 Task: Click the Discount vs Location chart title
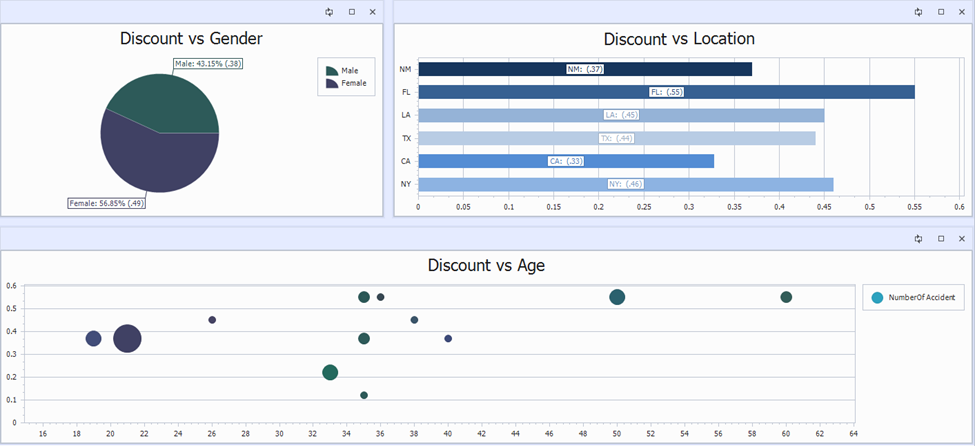point(679,39)
